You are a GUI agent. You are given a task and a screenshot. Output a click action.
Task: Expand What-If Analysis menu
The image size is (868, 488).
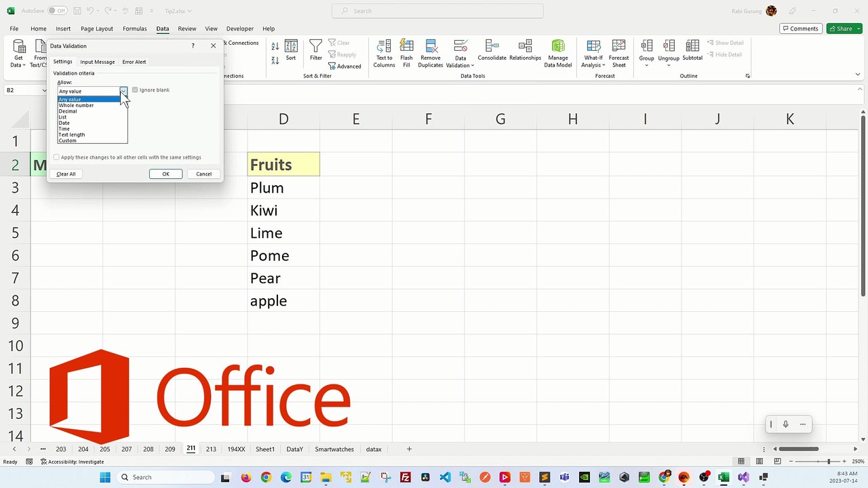[x=593, y=54]
